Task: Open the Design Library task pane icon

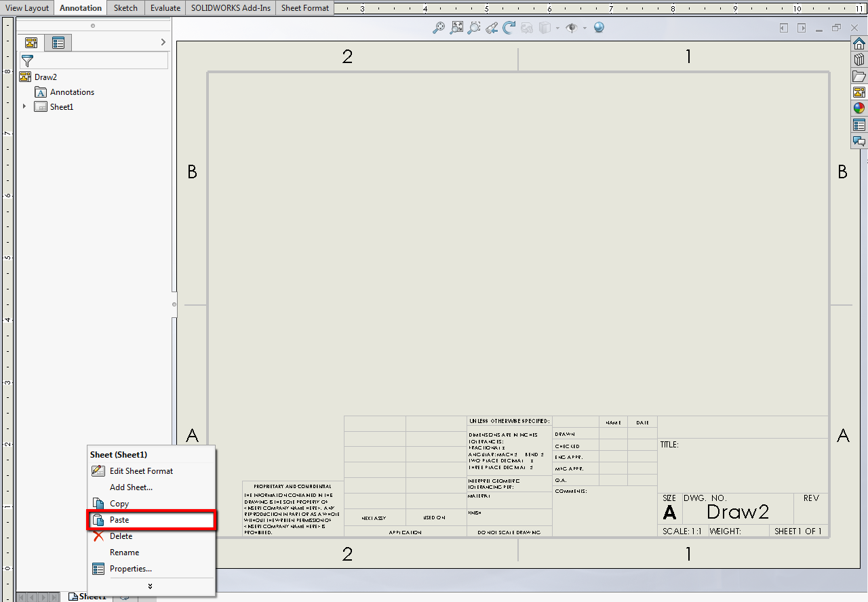Action: [x=859, y=60]
